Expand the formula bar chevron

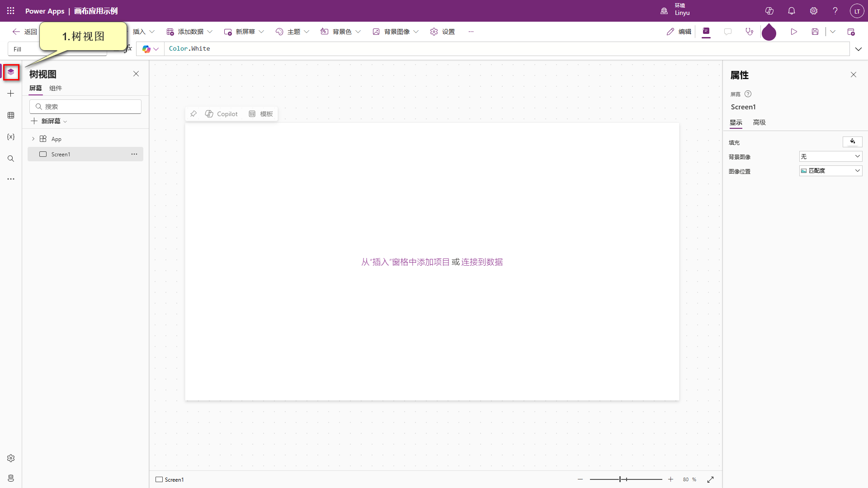858,49
